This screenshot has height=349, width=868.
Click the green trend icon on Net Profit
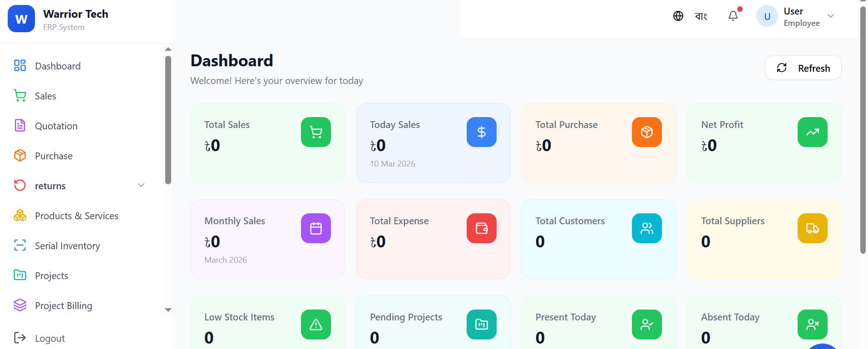click(x=813, y=132)
